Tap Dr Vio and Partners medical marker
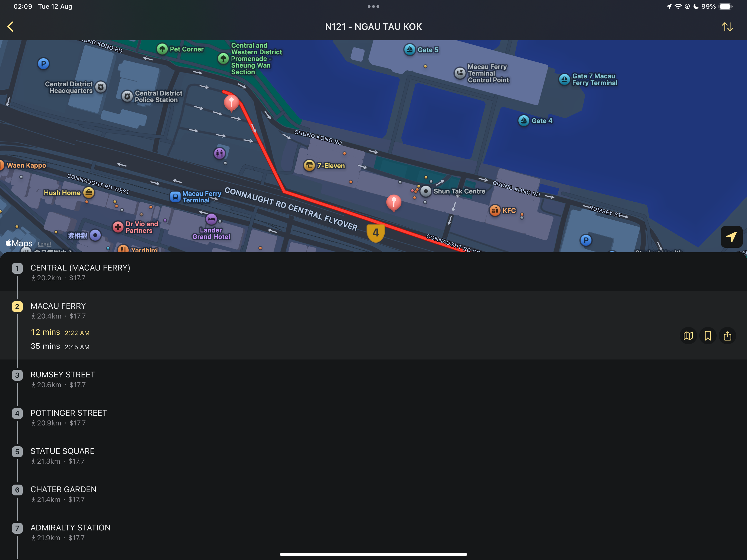This screenshot has width=747, height=560. point(118,227)
